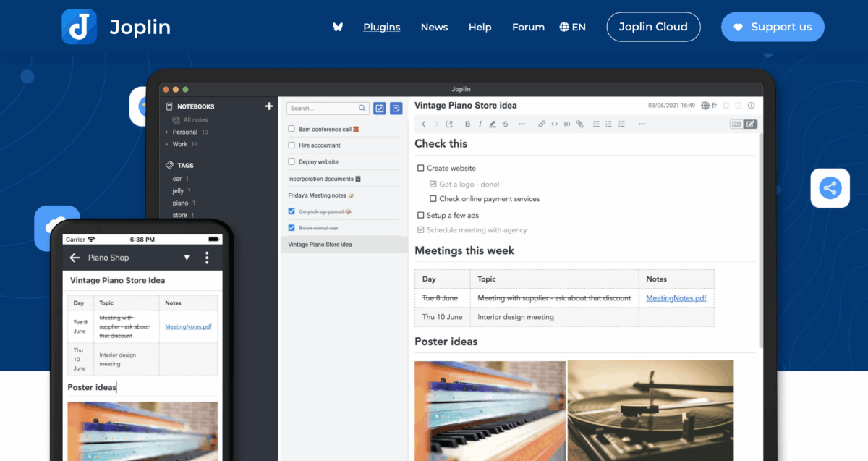
Task: Go back using the editor back arrow
Action: (424, 124)
